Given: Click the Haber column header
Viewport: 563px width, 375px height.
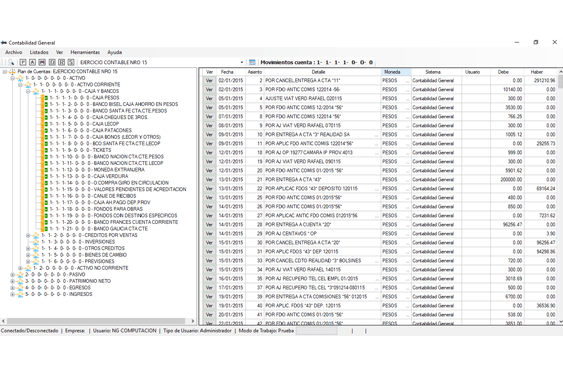Looking at the screenshot, I should click(540, 72).
